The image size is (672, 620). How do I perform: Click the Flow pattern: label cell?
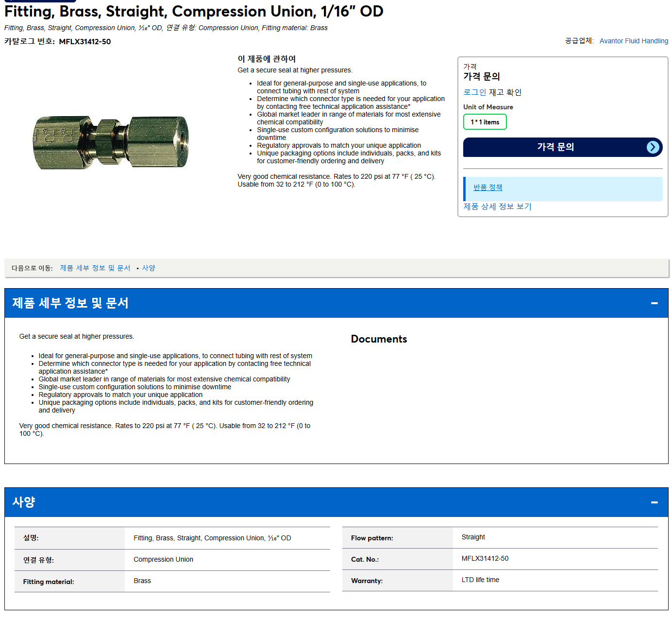pyautogui.click(x=398, y=538)
